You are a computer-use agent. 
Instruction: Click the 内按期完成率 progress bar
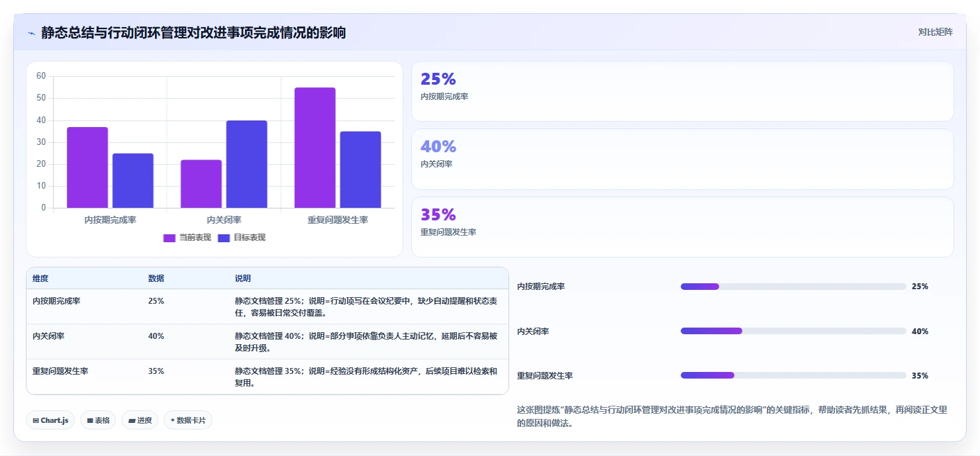793,287
